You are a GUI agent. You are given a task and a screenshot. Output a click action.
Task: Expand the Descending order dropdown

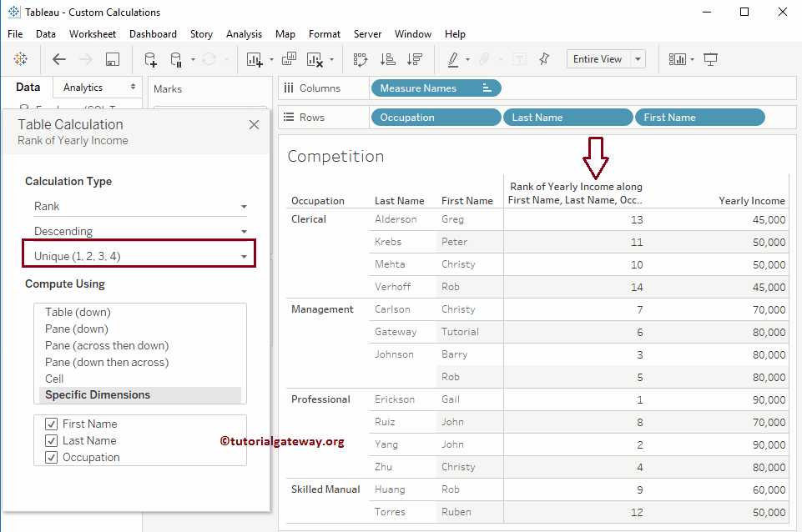click(139, 231)
